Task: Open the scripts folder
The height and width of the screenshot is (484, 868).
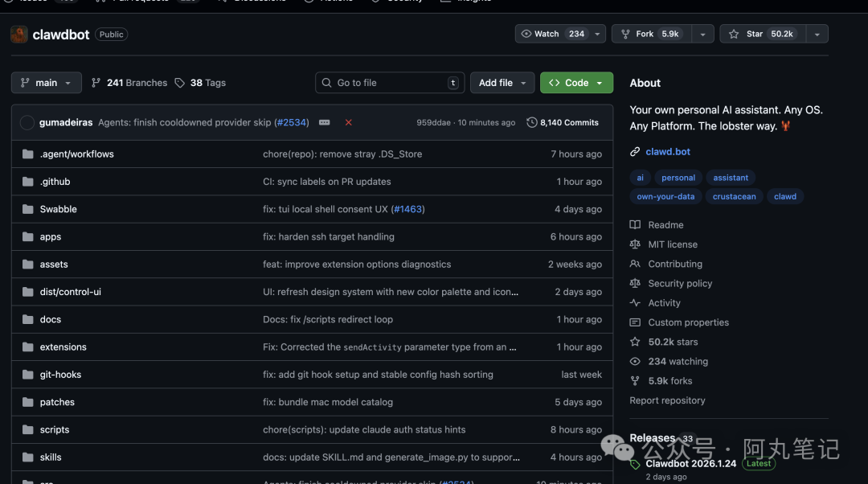Action: point(55,429)
